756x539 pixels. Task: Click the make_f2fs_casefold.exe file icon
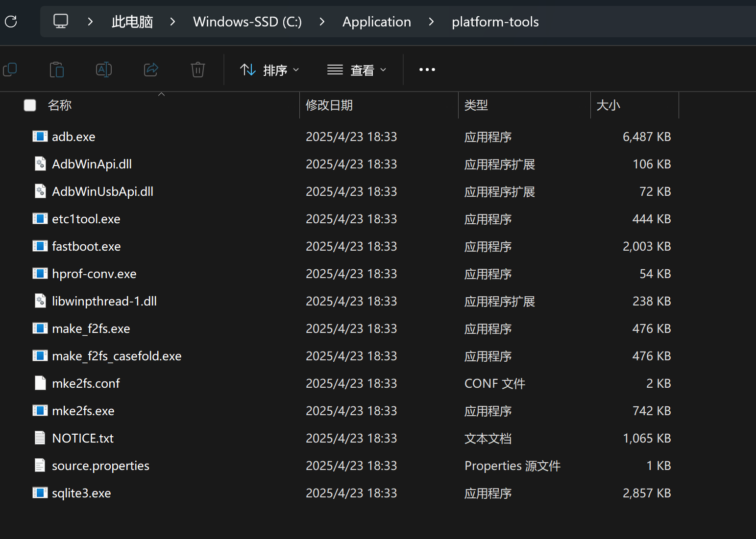tap(40, 355)
